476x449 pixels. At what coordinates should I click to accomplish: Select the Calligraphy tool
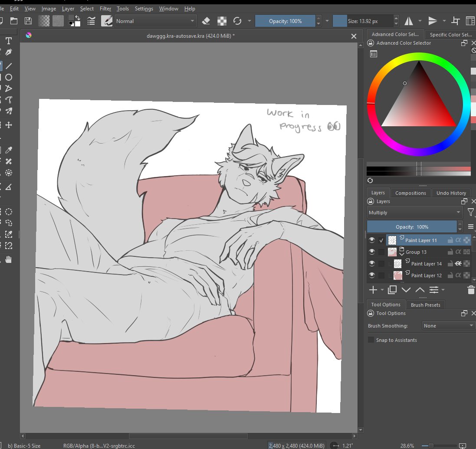pos(9,52)
